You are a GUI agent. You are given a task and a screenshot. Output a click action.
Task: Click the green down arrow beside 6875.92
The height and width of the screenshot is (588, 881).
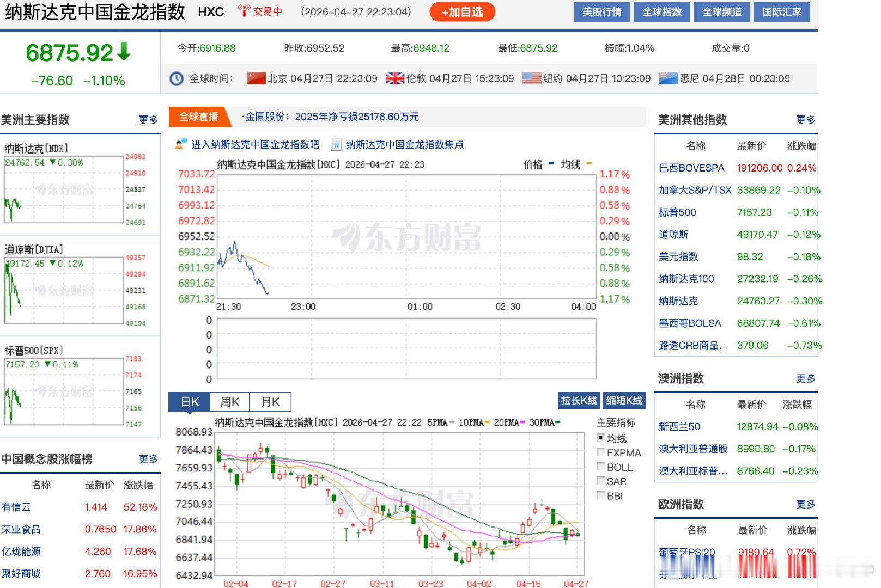coord(125,52)
